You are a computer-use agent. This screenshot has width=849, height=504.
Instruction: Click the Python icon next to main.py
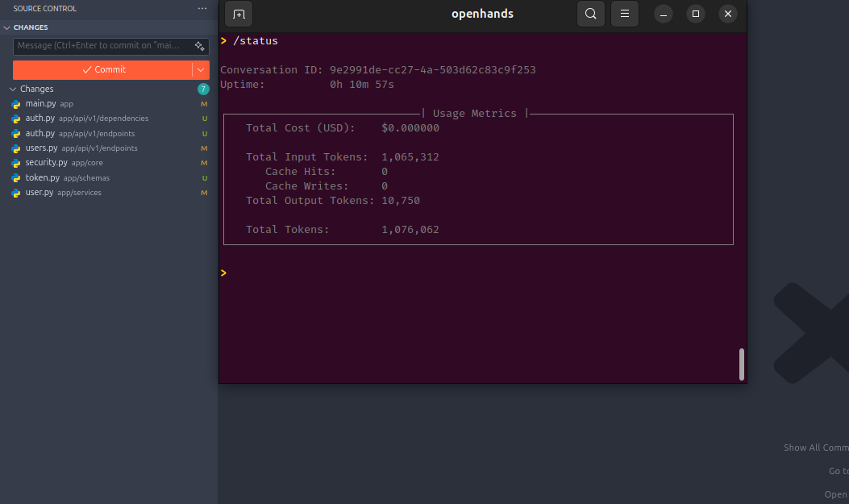click(x=16, y=104)
